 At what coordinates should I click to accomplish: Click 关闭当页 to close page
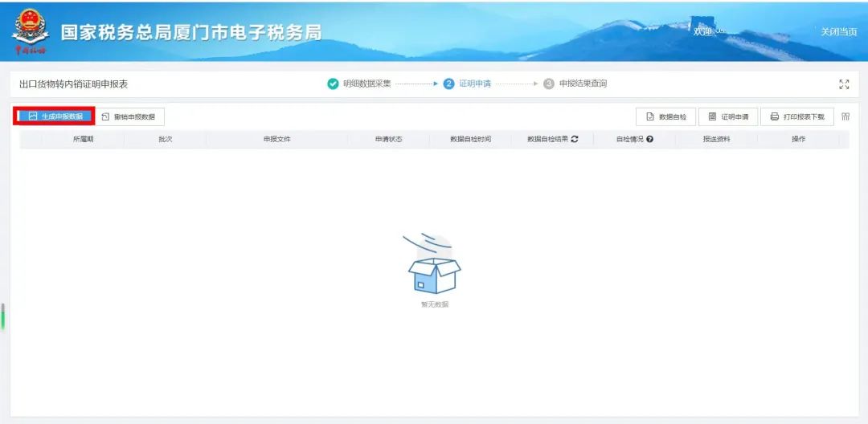coord(837,32)
